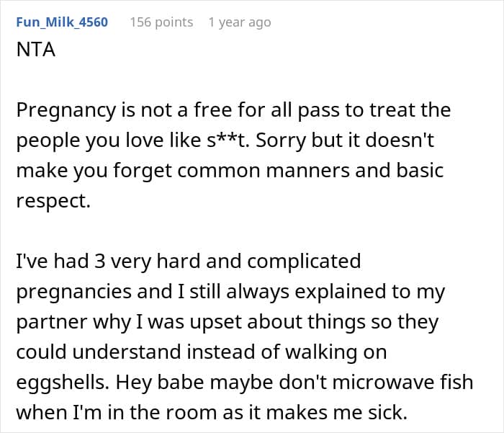
Task: Click the word partner
Action: pos(52,322)
